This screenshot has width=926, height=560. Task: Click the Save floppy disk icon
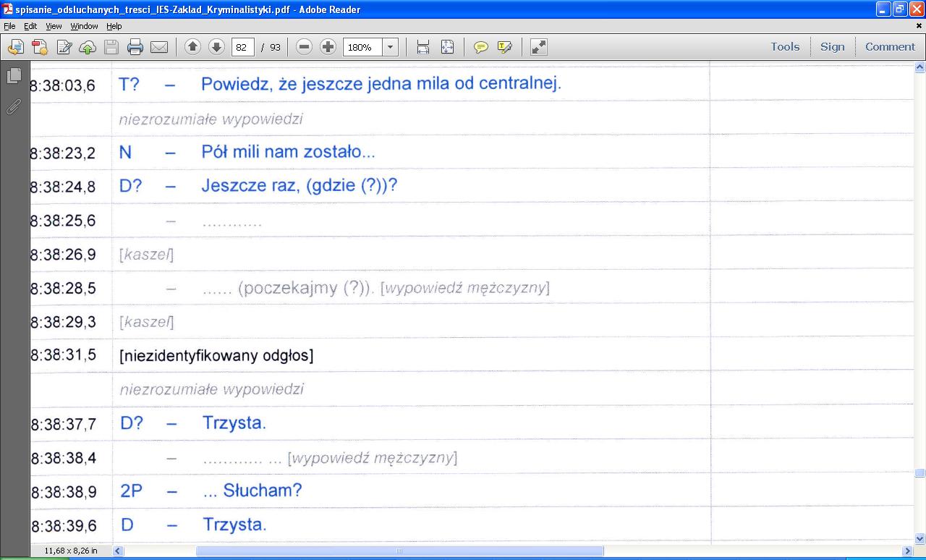pyautogui.click(x=111, y=47)
